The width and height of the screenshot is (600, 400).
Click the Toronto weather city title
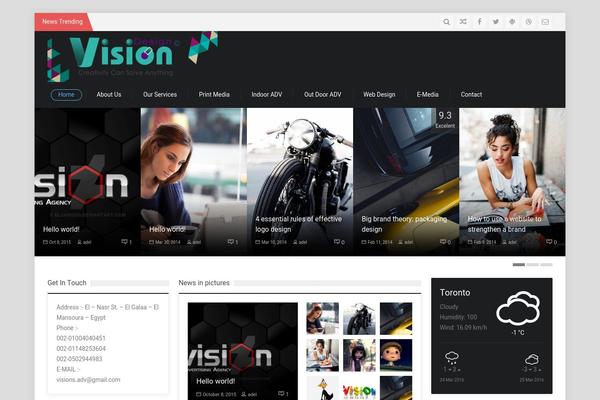pos(455,293)
